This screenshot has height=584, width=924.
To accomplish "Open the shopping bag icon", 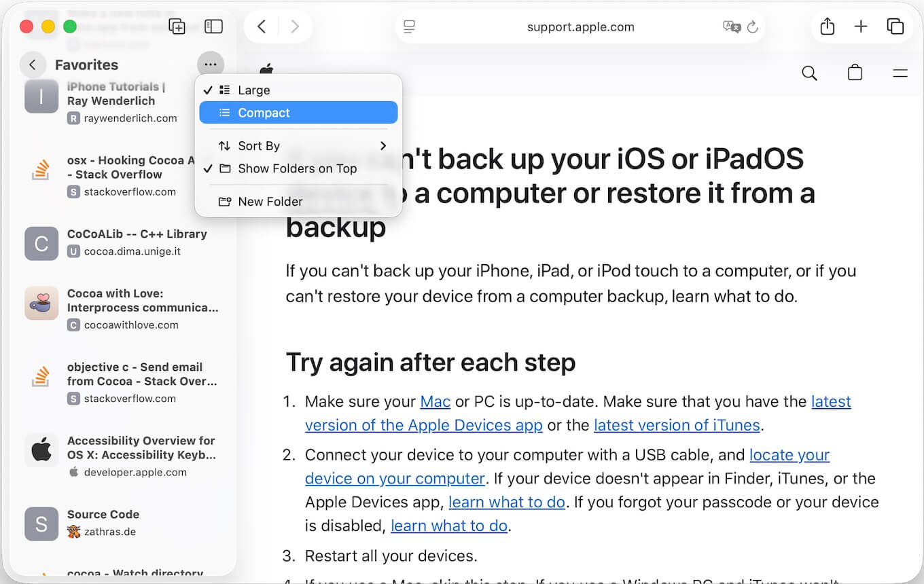I will point(855,73).
